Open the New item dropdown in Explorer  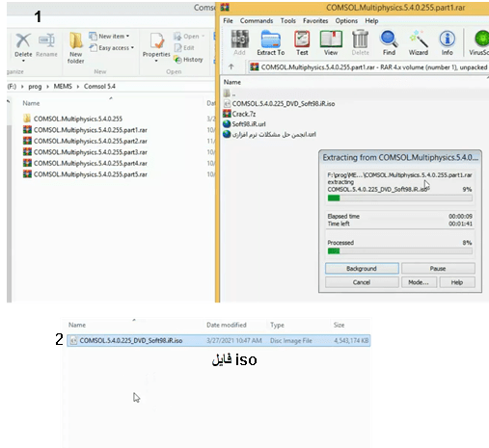tap(109, 37)
